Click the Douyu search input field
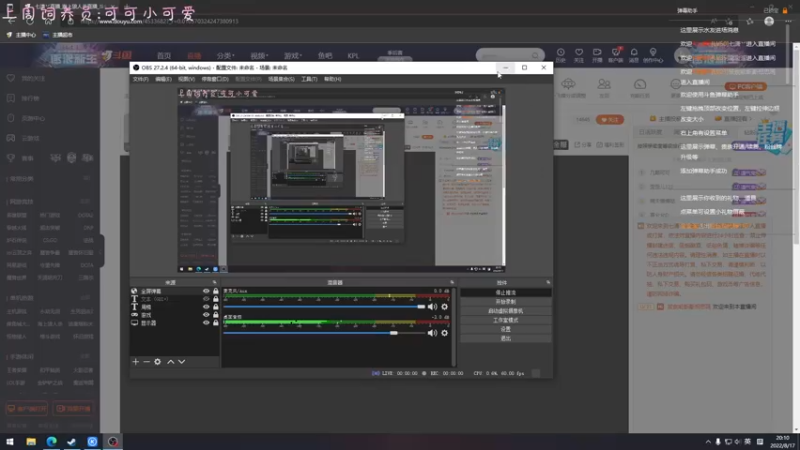Image resolution: width=800 pixels, height=450 pixels. click(505, 55)
